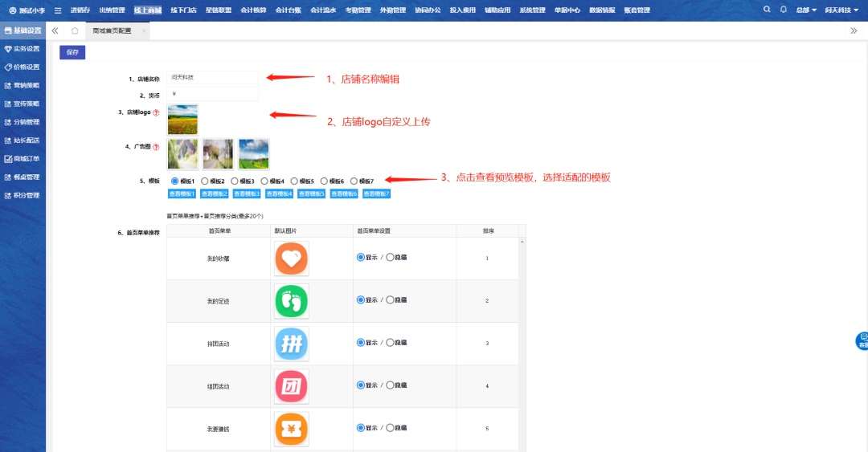Click the hamburger menu icon

tap(58, 10)
